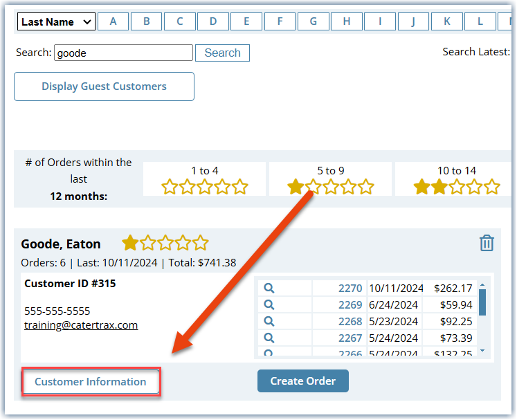The image size is (517, 420).
Task: Click the Search button
Action: 223,53
